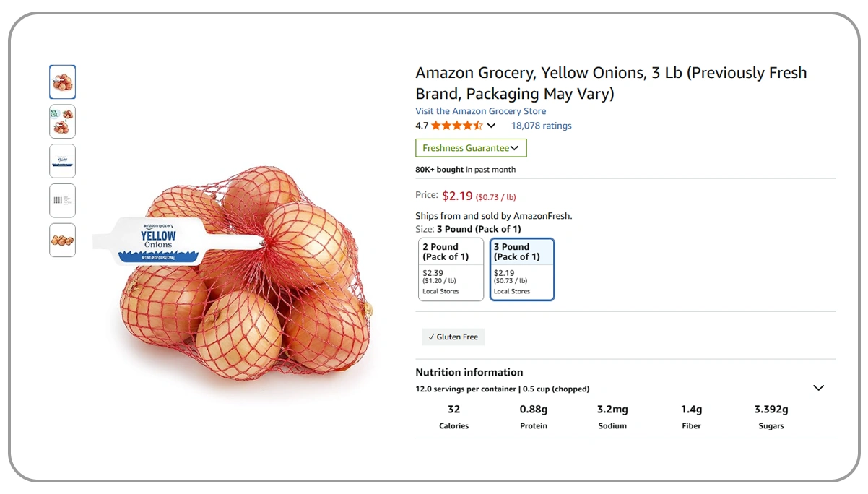View the Yellow Onions label thumbnail
Viewport: 868px width, 494px height.
pos(62,161)
